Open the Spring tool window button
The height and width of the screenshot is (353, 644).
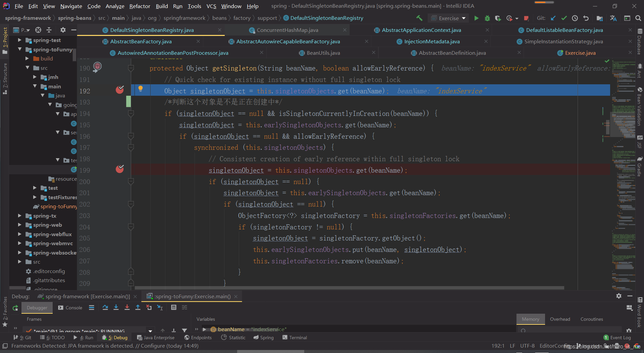click(x=264, y=338)
